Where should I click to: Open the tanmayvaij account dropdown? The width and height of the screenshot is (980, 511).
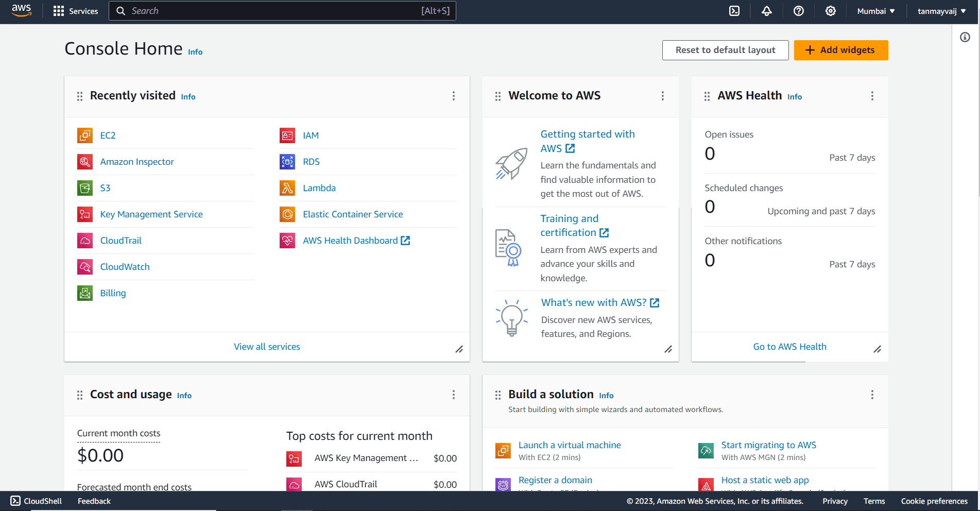coord(941,11)
